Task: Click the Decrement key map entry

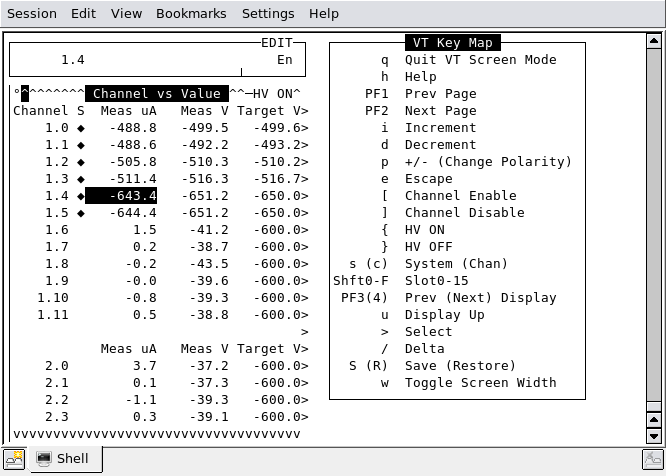Action: click(x=440, y=145)
